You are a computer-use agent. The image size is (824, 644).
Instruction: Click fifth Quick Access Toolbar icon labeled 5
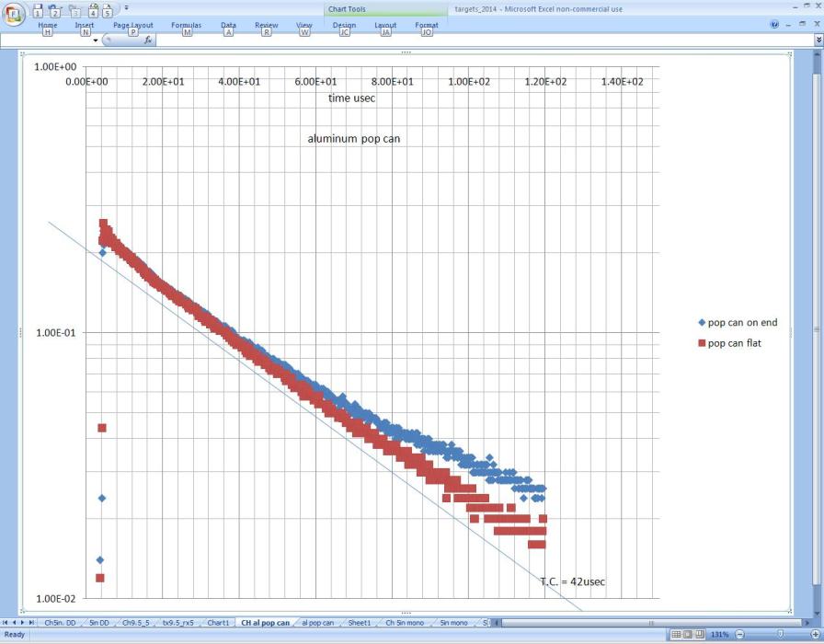(x=107, y=10)
